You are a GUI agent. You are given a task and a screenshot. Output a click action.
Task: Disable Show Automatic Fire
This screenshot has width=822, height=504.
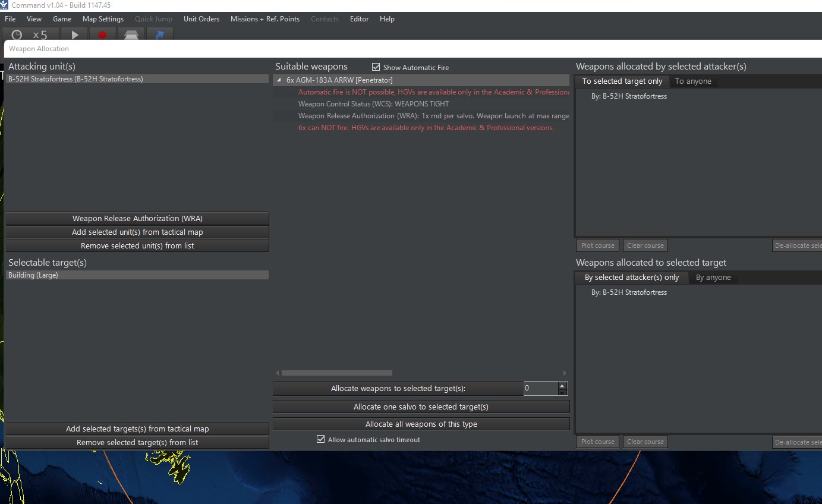click(x=376, y=67)
